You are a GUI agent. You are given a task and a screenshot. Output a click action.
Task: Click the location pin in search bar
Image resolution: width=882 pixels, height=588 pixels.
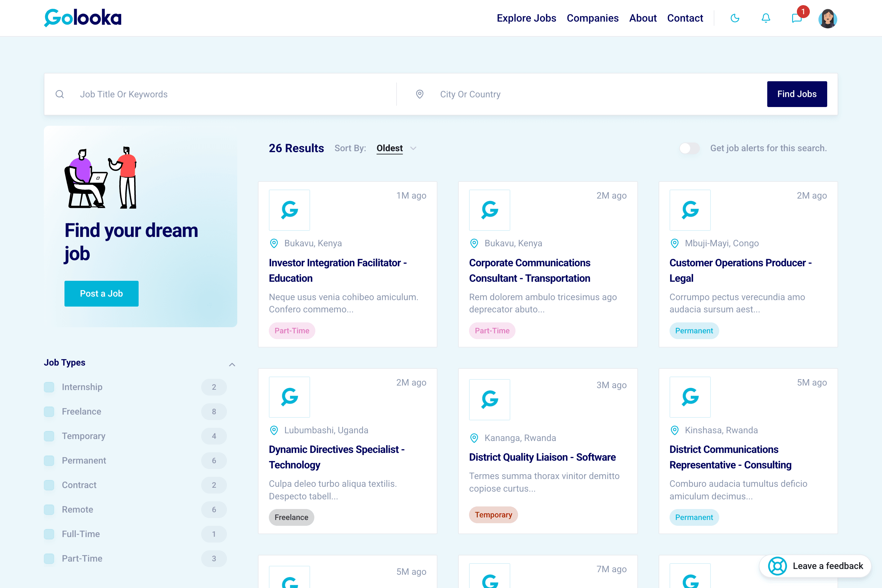(420, 94)
